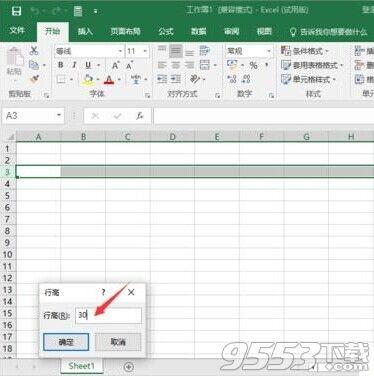Click the Increase Indent icon
The image size is (374, 376).
tap(176, 79)
